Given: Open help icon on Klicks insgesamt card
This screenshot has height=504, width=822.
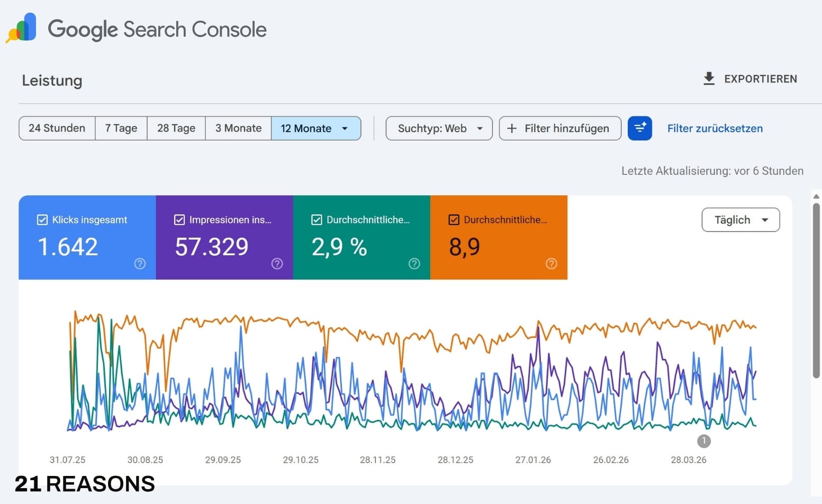Looking at the screenshot, I should coord(140,264).
